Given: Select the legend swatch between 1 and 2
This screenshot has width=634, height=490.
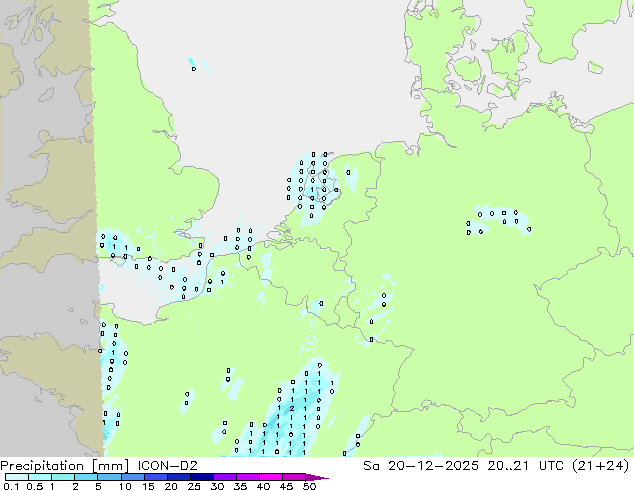Looking at the screenshot, I should (63, 477).
